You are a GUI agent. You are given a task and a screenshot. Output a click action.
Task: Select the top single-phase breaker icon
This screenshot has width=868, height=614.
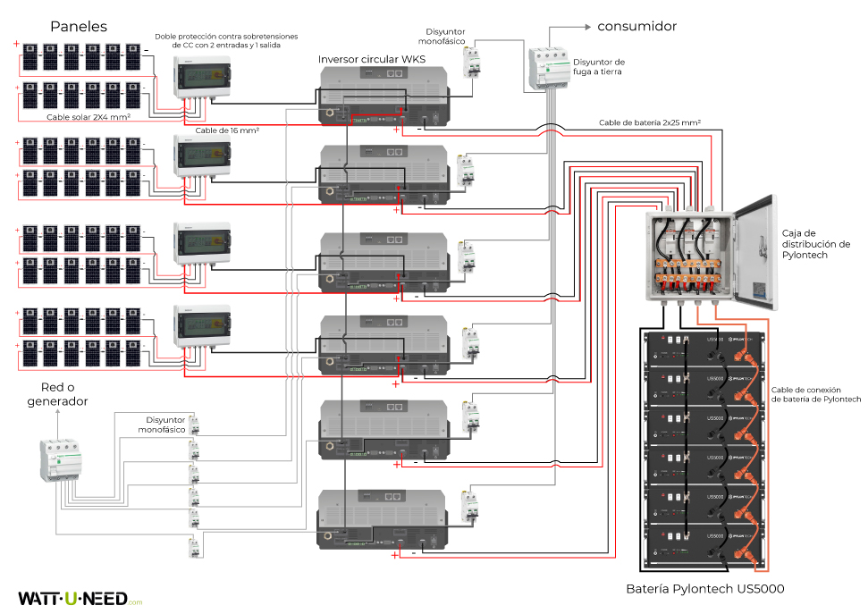470,62
